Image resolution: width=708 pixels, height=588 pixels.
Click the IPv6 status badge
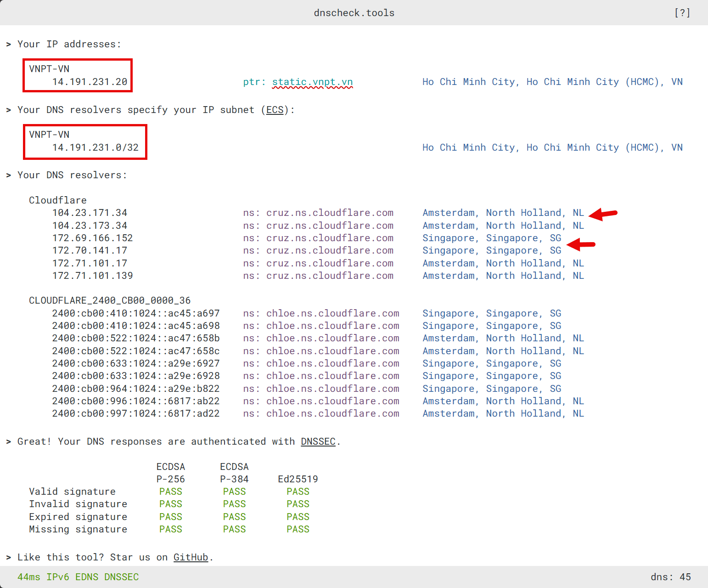coord(57,577)
